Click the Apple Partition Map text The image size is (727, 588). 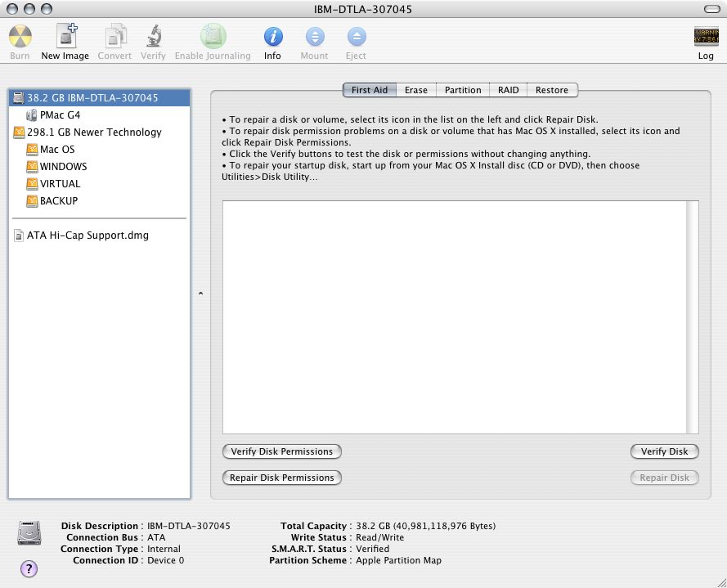(398, 560)
